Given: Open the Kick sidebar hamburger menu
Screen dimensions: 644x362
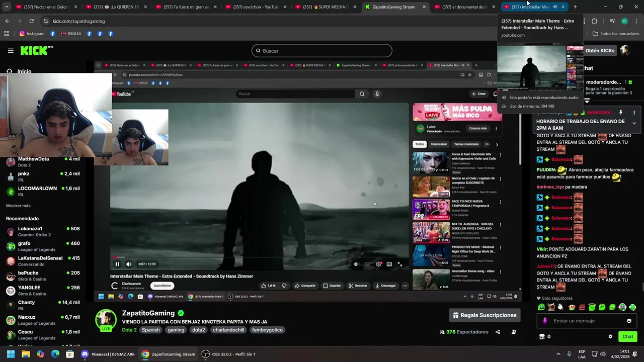Looking at the screenshot, I should pos(11,50).
